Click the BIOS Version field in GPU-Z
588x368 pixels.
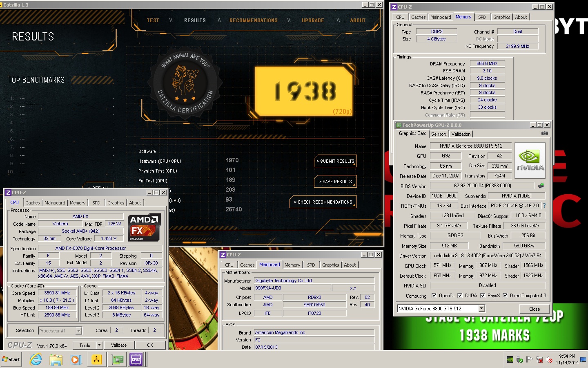(482, 186)
